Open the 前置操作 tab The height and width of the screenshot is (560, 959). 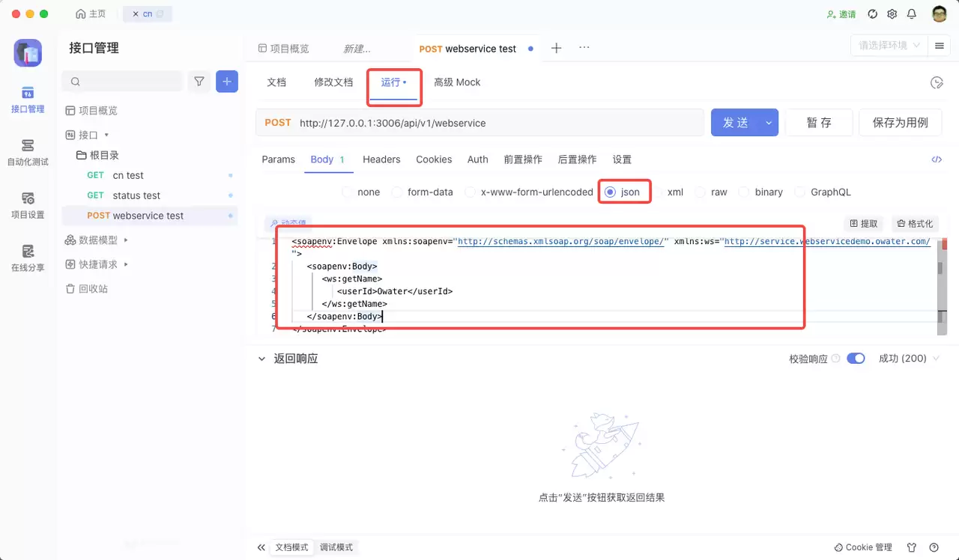pos(523,159)
